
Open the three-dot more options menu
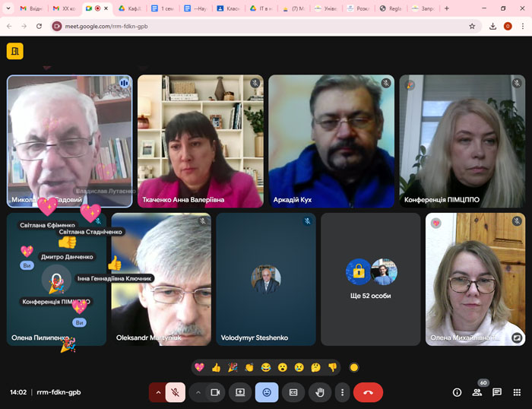(343, 392)
